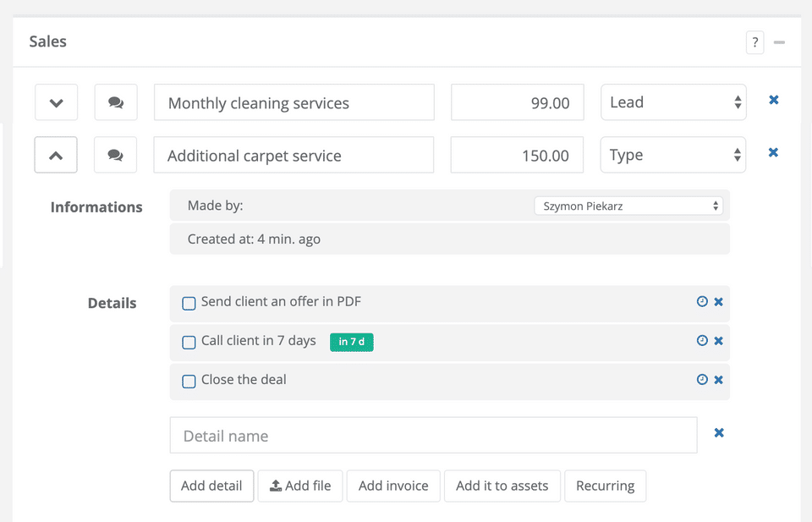
Task: Tick the Call client in 7 days checkbox
Action: tap(189, 343)
